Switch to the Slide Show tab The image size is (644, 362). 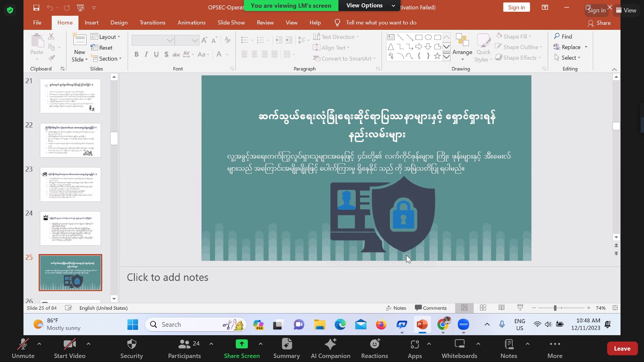coord(231,22)
